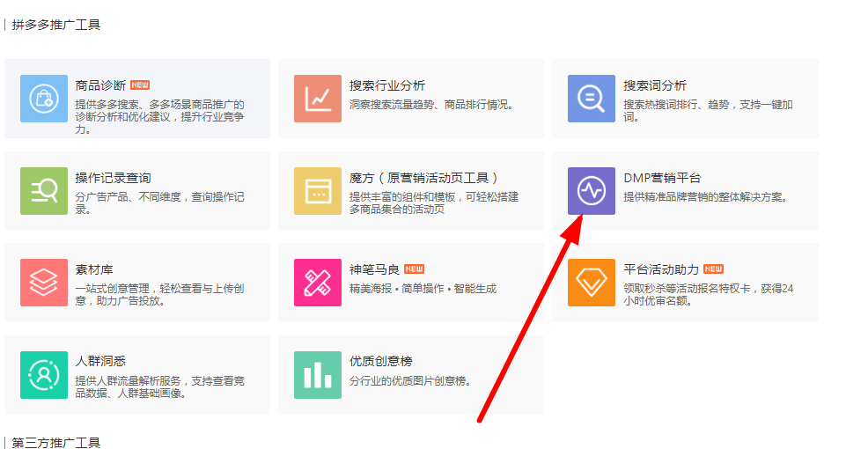Click the NEW badge beside 神笔马良

[414, 269]
